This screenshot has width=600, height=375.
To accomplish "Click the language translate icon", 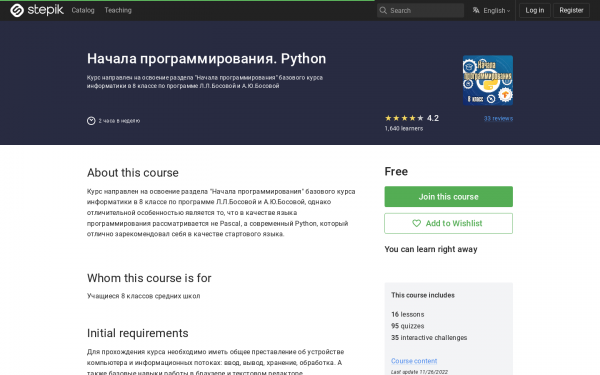I will [x=476, y=10].
